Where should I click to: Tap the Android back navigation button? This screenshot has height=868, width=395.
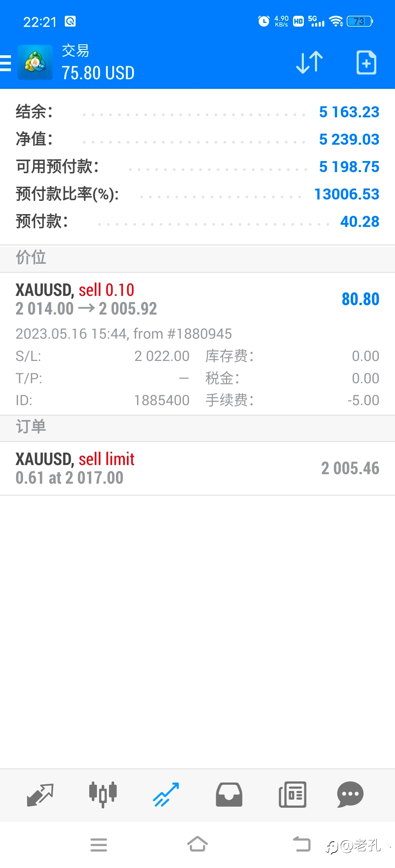302,844
